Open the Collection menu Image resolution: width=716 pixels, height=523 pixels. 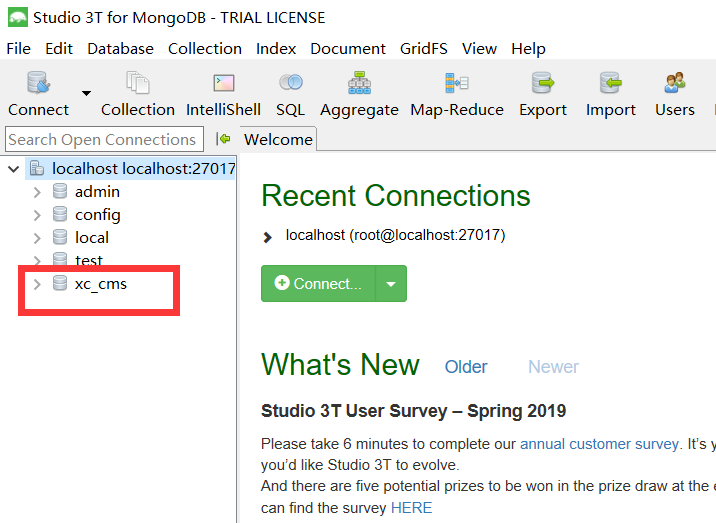[205, 48]
